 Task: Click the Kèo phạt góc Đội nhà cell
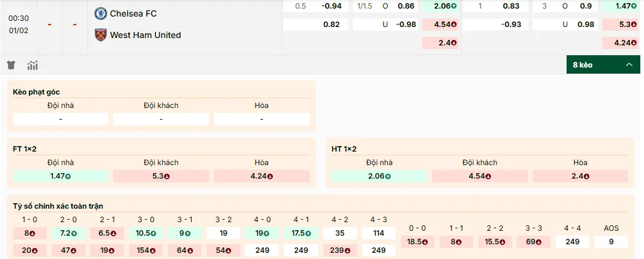(x=60, y=119)
